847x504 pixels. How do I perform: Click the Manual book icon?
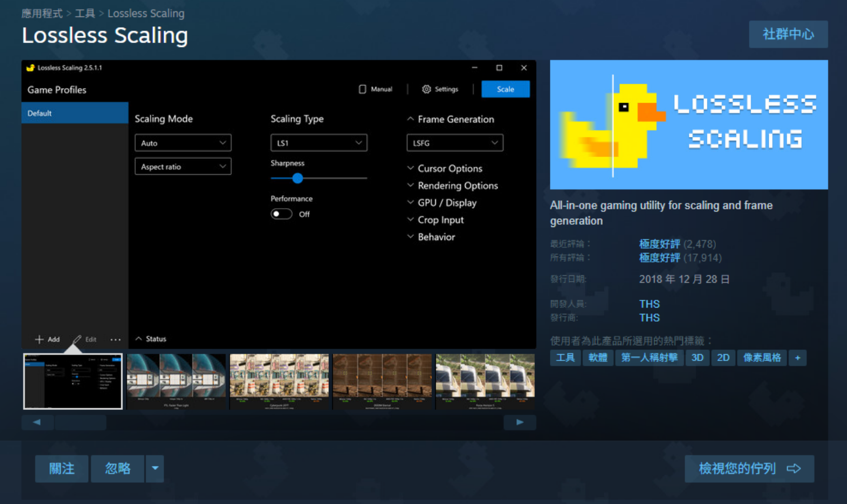coord(362,89)
